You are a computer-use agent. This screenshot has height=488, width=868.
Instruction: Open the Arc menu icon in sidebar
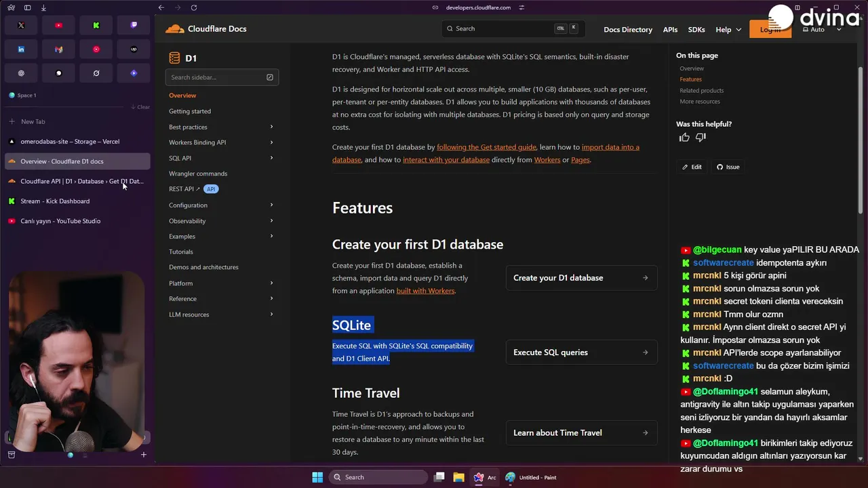coord(12,7)
